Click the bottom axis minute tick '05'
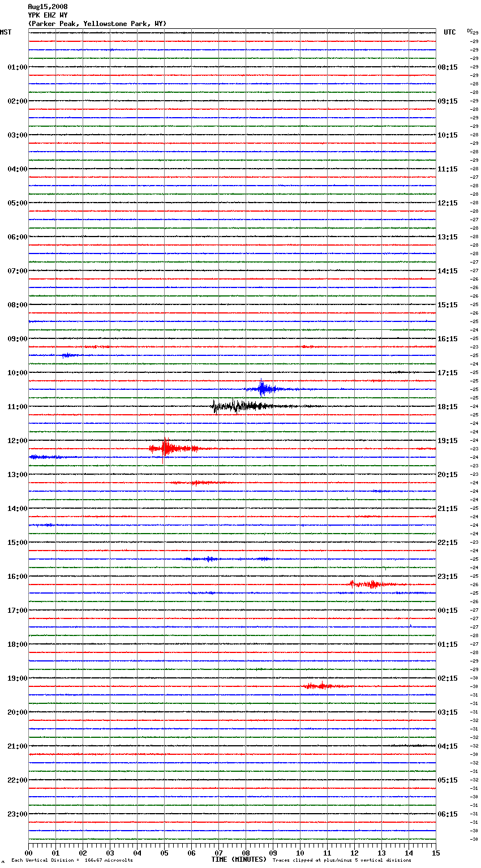The height and width of the screenshot is (868, 481). click(164, 853)
